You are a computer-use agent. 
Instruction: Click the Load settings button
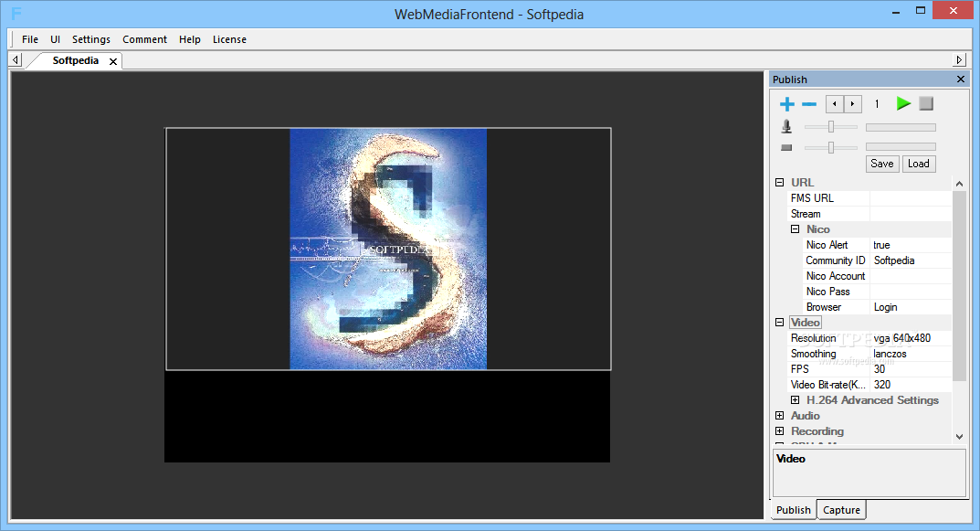pos(919,164)
